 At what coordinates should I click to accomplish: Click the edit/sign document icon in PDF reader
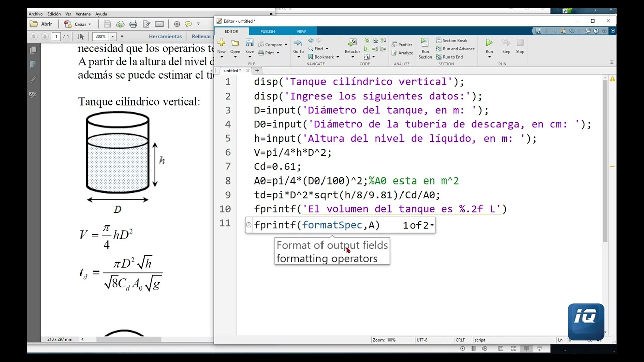point(146,24)
